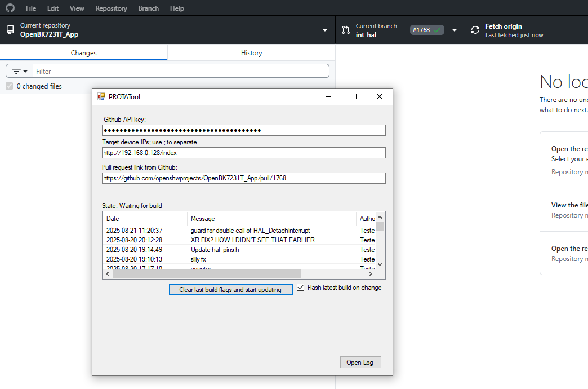Switch to the History tab
The height and width of the screenshot is (389, 588).
coord(251,53)
